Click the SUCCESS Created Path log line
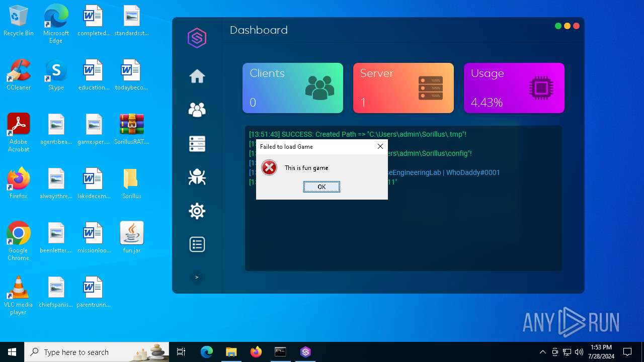The width and height of the screenshot is (644, 362). click(358, 134)
